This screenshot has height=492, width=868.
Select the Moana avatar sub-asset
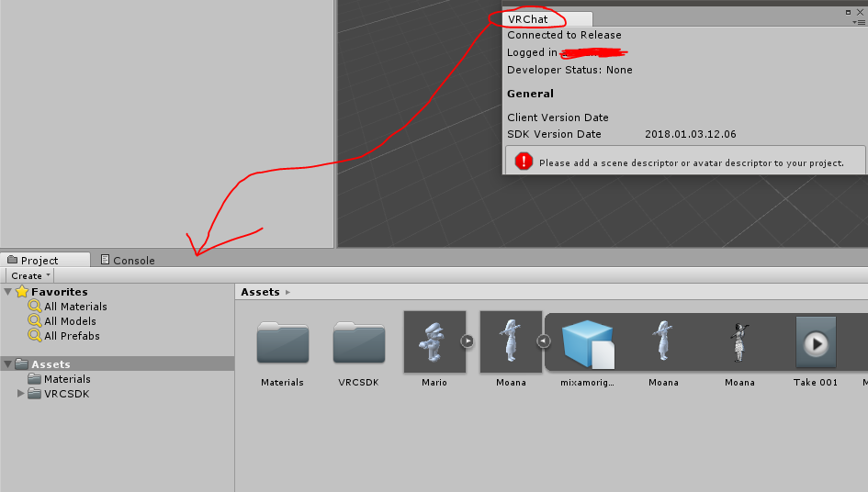pos(739,342)
